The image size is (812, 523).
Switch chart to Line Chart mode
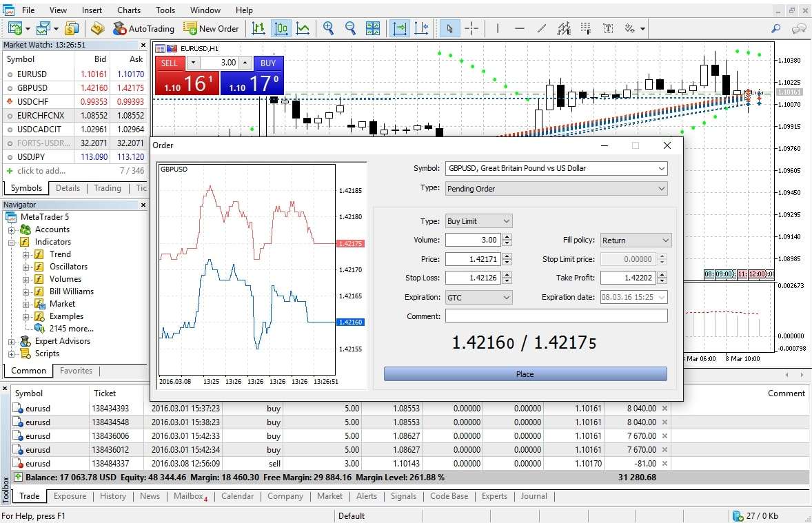pyautogui.click(x=303, y=28)
